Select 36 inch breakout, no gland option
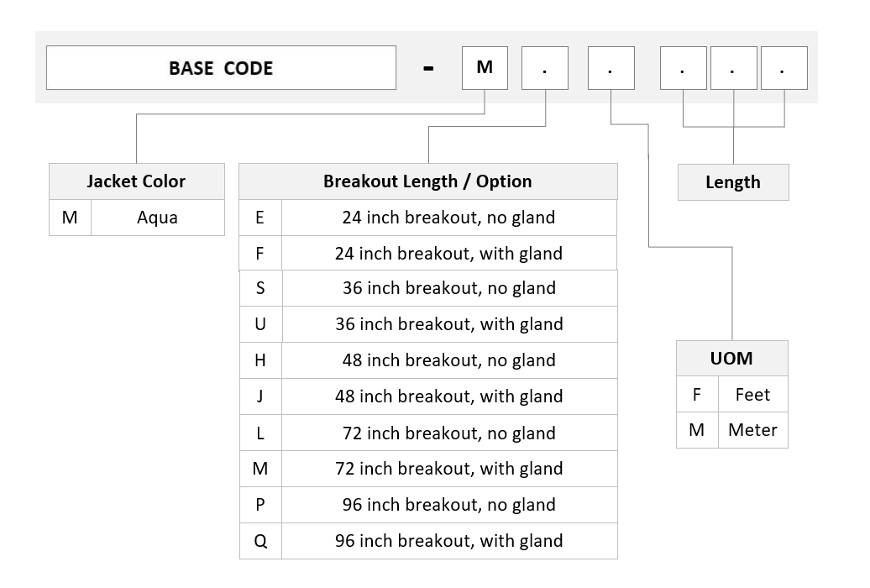 (x=428, y=288)
